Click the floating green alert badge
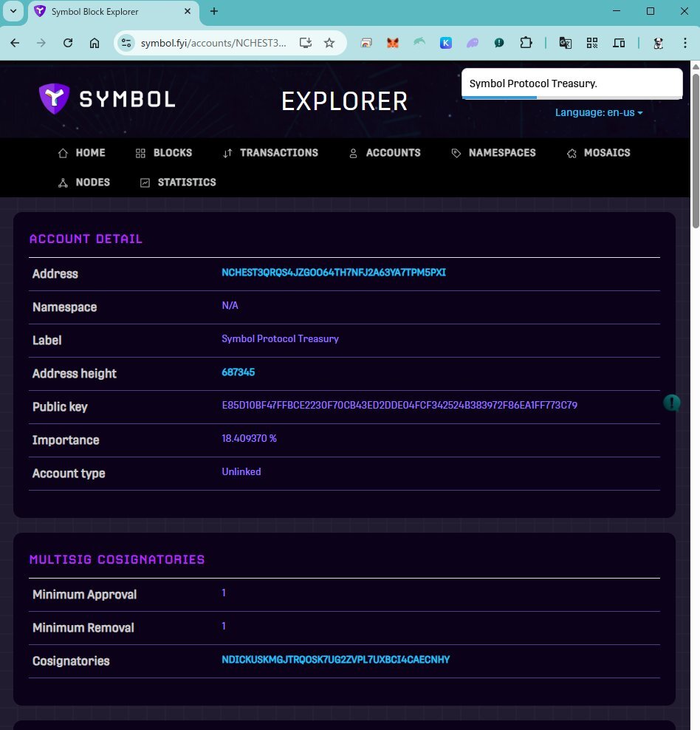700x730 pixels. click(671, 403)
